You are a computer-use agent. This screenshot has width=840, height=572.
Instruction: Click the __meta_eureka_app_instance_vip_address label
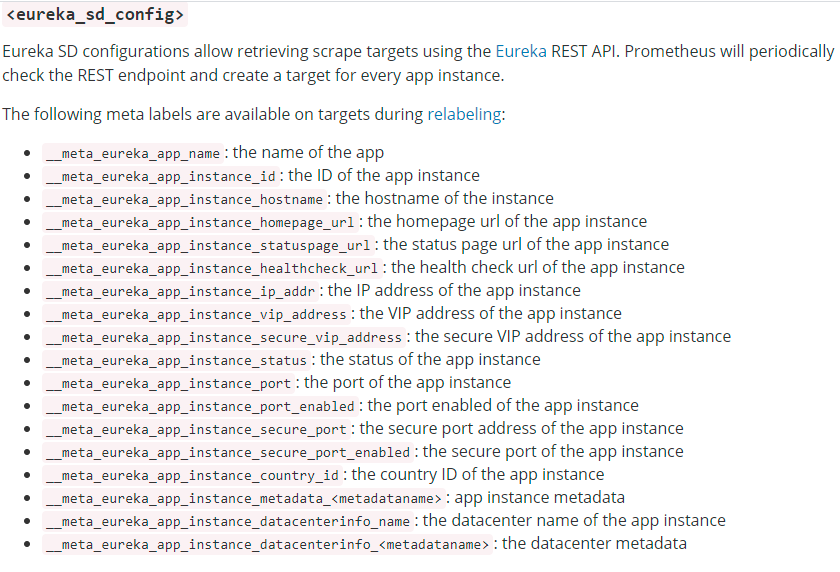click(196, 314)
